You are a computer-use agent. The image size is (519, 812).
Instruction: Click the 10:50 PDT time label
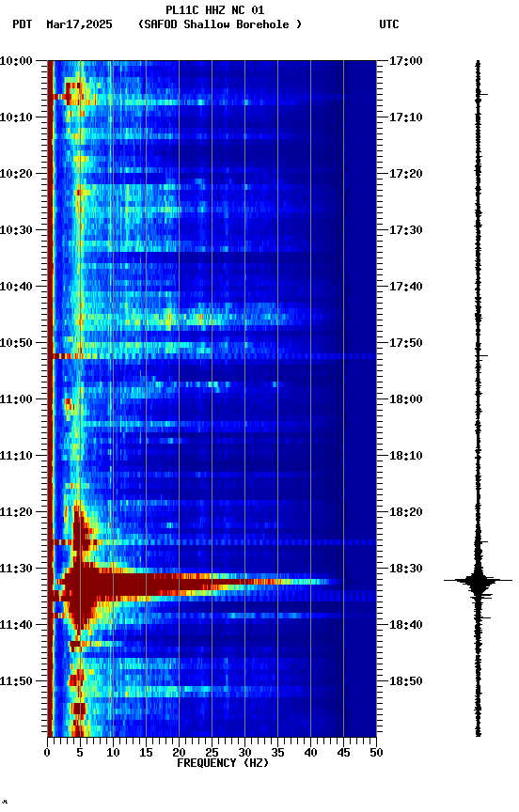[x=16, y=343]
